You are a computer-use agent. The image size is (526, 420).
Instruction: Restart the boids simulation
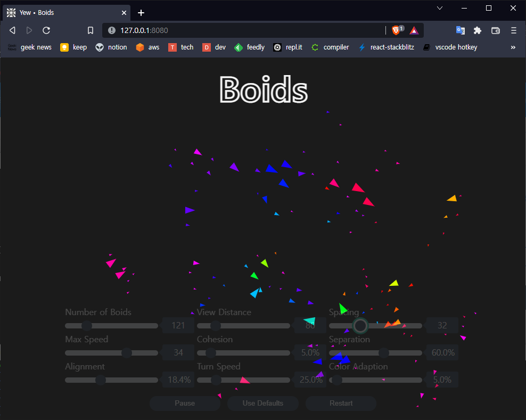click(x=341, y=403)
